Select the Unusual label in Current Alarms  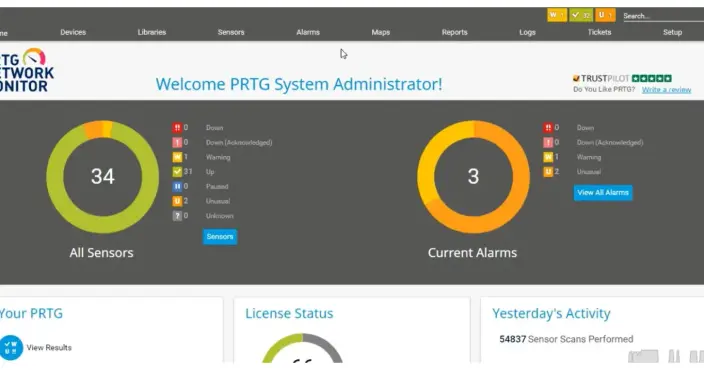[x=589, y=172]
